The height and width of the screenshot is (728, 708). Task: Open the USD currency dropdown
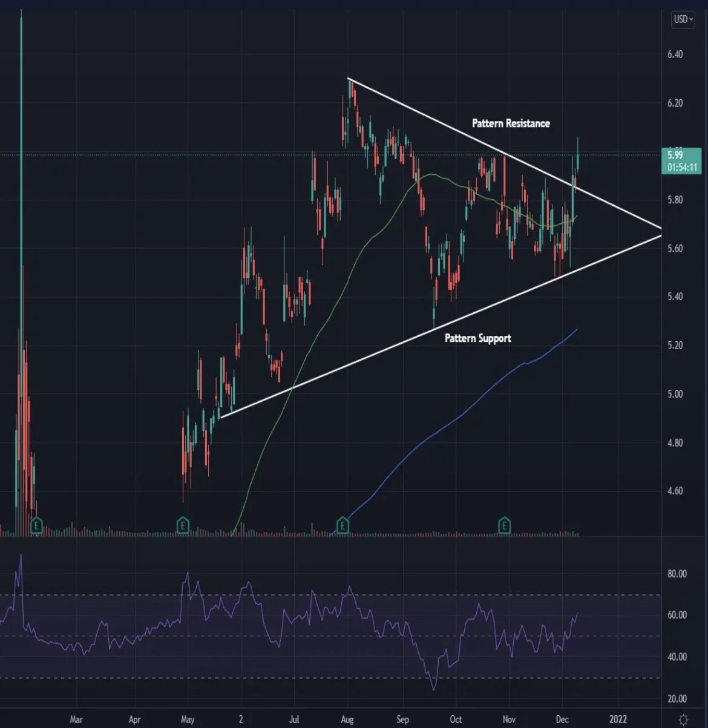tap(683, 19)
